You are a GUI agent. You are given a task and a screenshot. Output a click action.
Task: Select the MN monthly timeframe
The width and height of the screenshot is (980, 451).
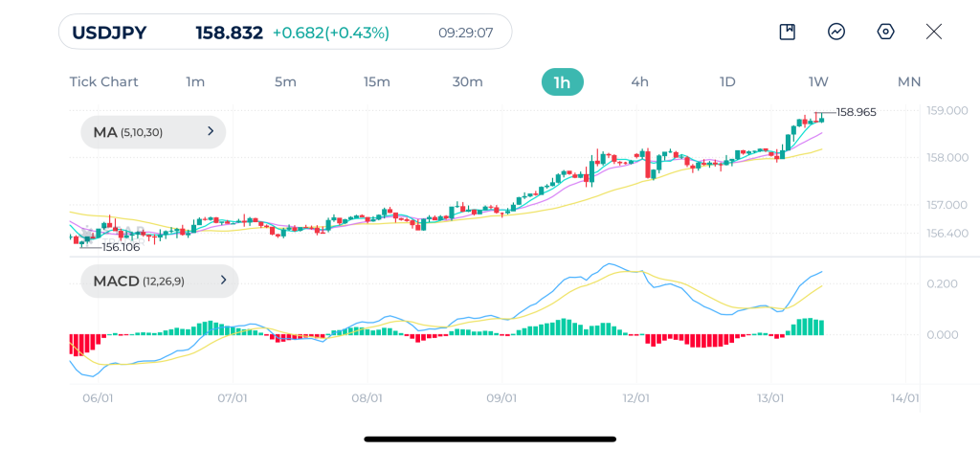tap(909, 82)
